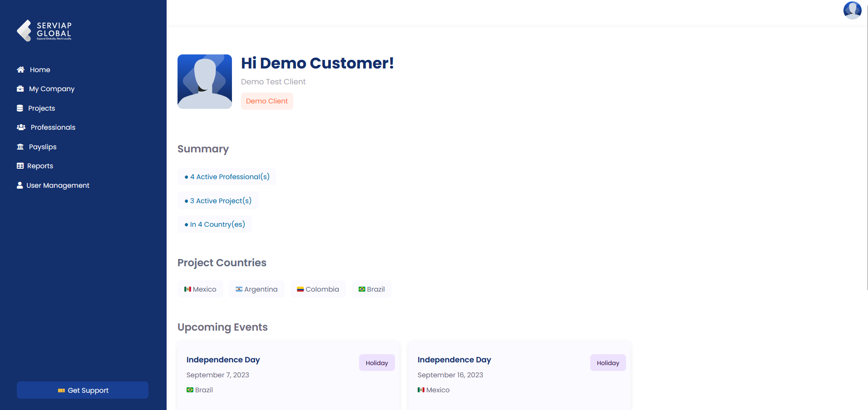Viewport: 868px width, 410px height.
Task: Open Professionals in the sidebar
Action: (53, 127)
